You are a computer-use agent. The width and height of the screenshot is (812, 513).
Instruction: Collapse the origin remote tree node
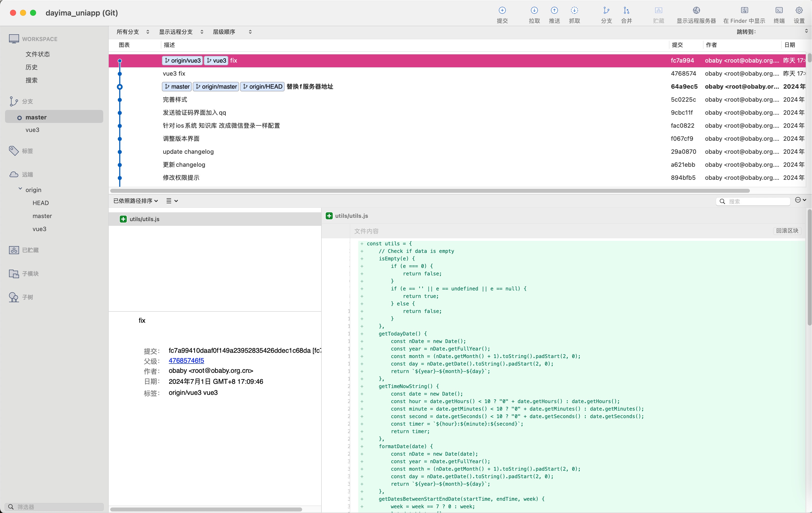pyautogui.click(x=20, y=189)
